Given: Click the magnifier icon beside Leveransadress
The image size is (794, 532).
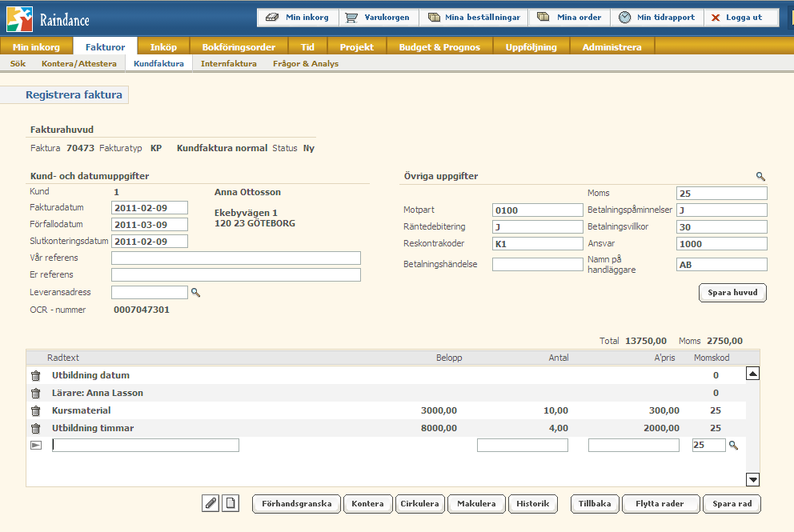Looking at the screenshot, I should [195, 293].
